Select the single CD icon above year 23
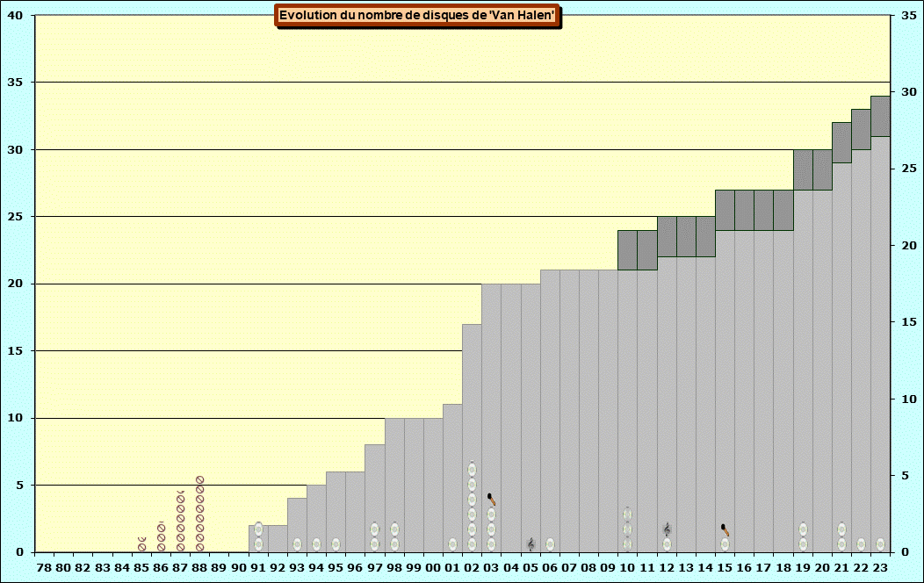The image size is (924, 583). (x=880, y=544)
